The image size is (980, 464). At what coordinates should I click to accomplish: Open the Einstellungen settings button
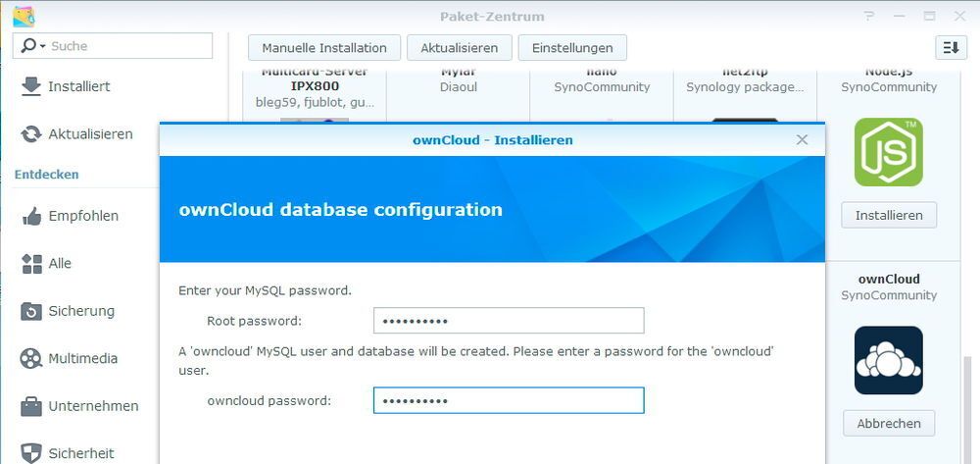tap(572, 47)
